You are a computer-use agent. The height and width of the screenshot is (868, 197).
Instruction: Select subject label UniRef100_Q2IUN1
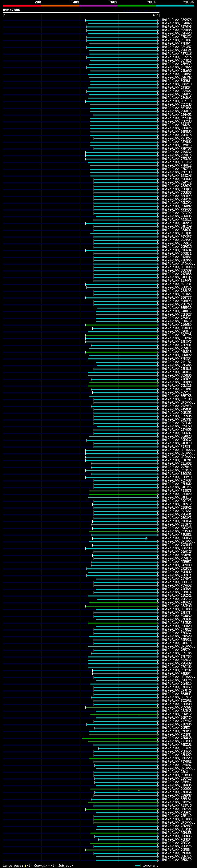(x=176, y=389)
